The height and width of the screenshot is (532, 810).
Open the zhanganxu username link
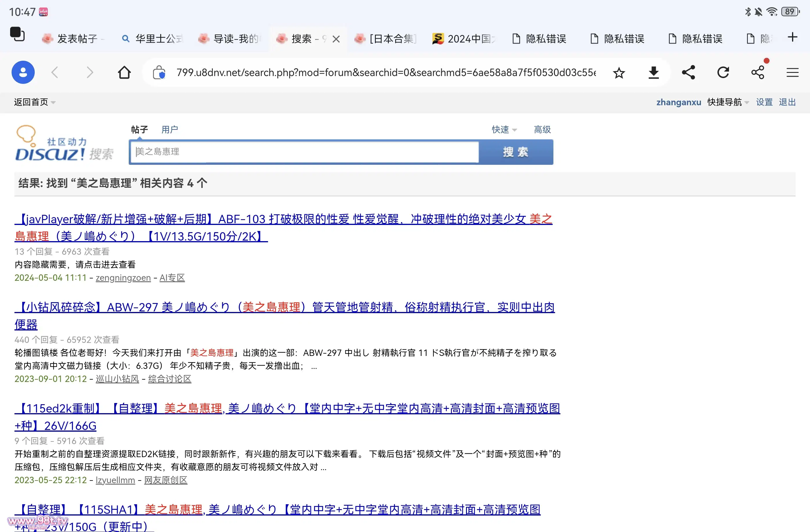pos(679,102)
